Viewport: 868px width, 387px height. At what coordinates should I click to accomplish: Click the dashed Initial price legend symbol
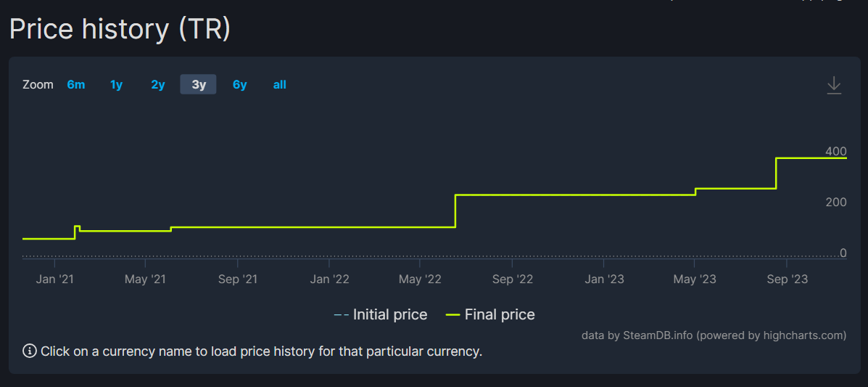(x=341, y=315)
